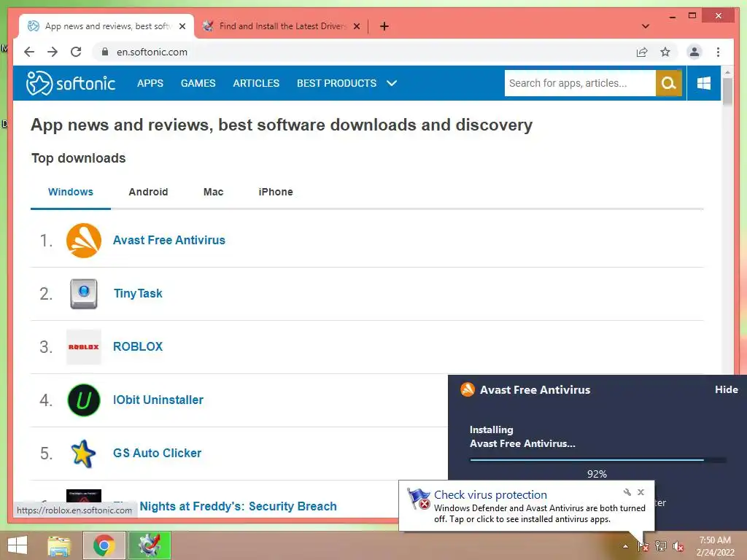Click the Softonic logo

[x=71, y=83]
